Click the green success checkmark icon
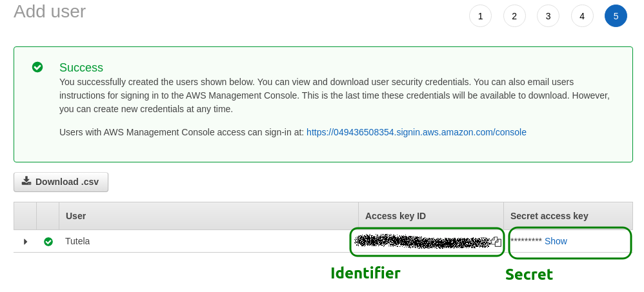 37,67
